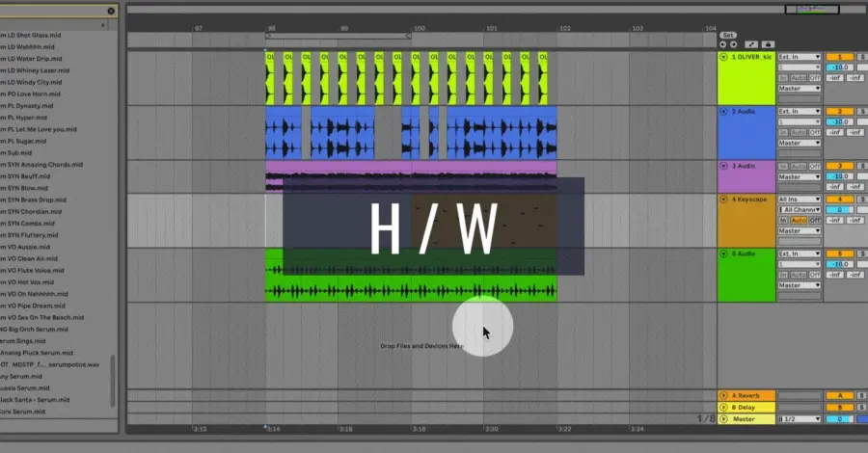Open Ext. In dropdown on 5 Audio track
The image size is (868, 453).
(800, 253)
